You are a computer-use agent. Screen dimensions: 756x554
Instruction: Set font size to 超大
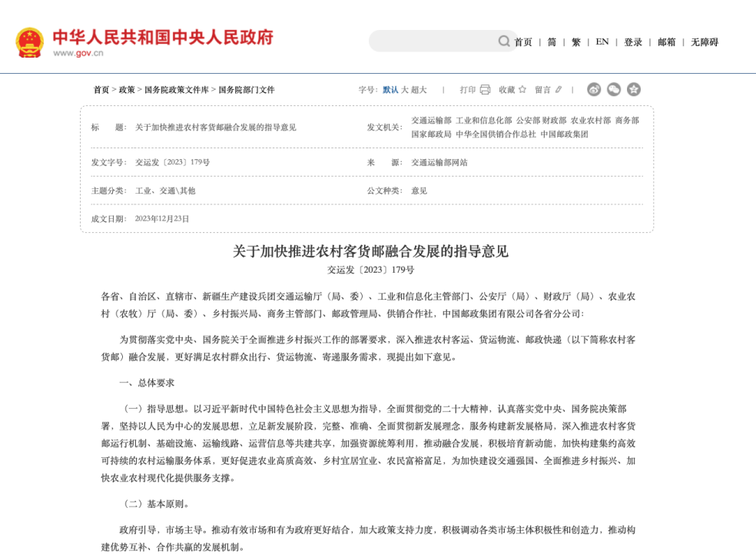click(419, 90)
